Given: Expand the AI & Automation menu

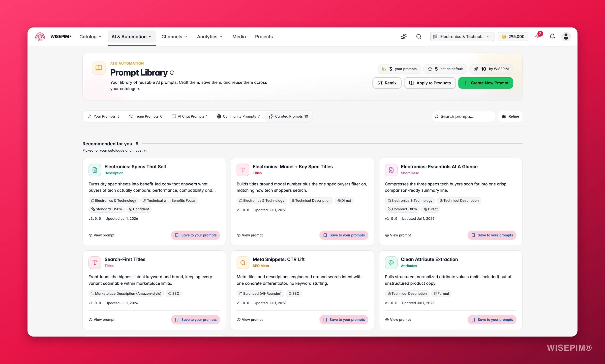Looking at the screenshot, I should [x=132, y=37].
